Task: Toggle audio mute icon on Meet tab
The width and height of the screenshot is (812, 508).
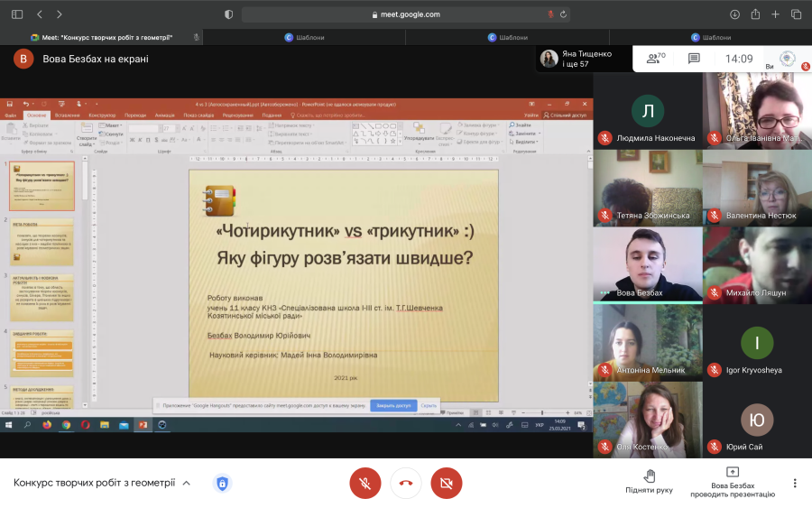Action: pos(197,37)
